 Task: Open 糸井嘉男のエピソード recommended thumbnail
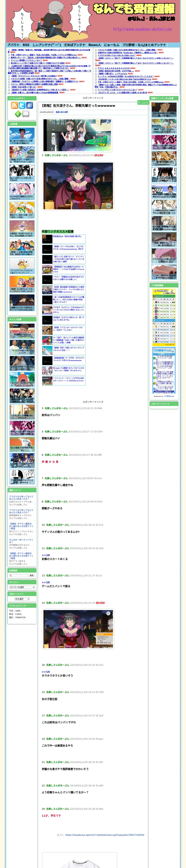[22, 331]
